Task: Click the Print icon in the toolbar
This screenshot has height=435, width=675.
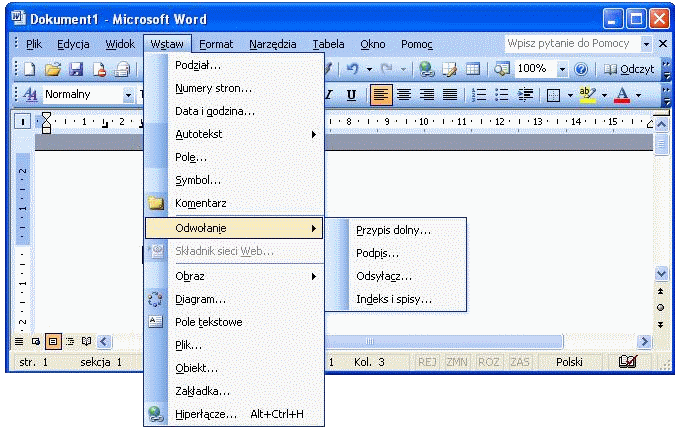Action: (122, 69)
